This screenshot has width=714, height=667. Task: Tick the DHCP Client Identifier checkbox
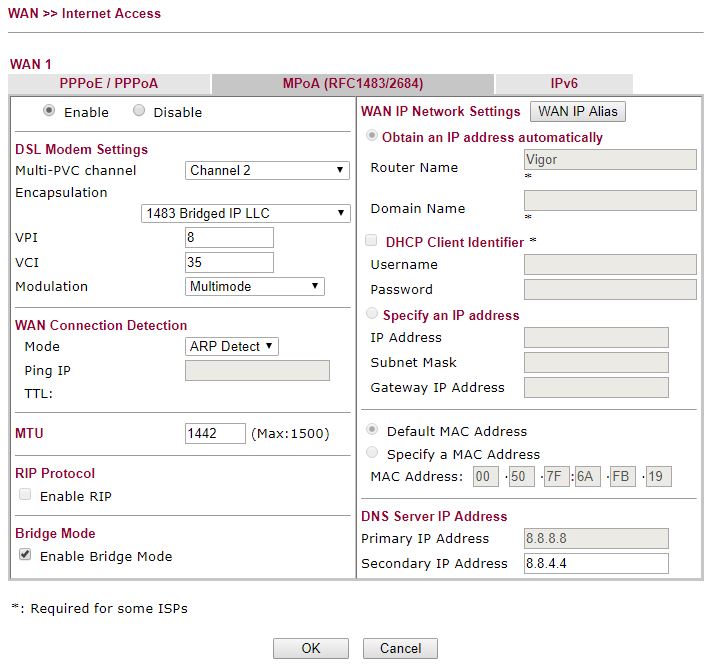[x=372, y=241]
